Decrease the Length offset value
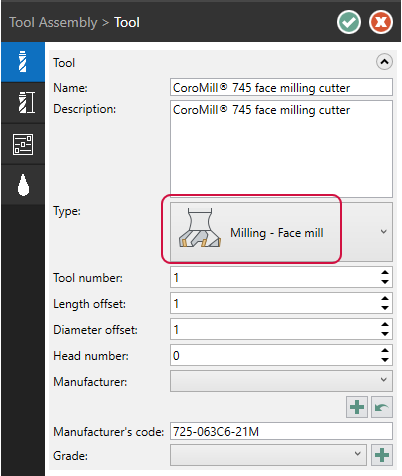Image resolution: width=402 pixels, height=476 pixels. coord(385,308)
